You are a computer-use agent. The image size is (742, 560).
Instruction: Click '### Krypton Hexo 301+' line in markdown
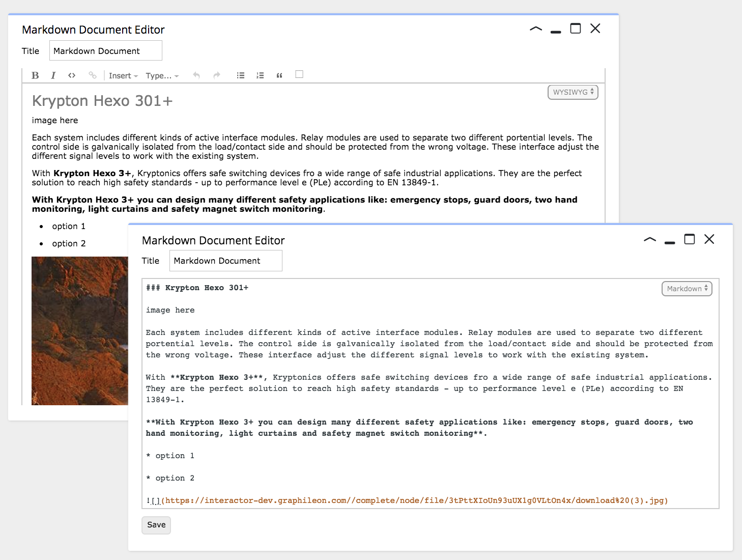197,288
